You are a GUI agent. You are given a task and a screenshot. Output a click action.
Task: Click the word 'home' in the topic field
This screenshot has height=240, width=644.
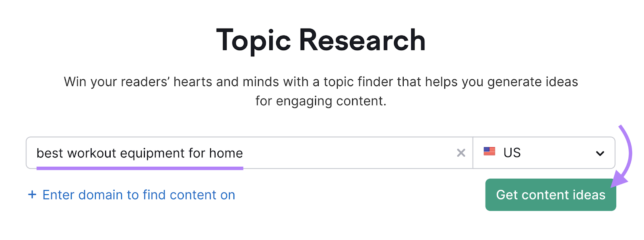(226, 153)
